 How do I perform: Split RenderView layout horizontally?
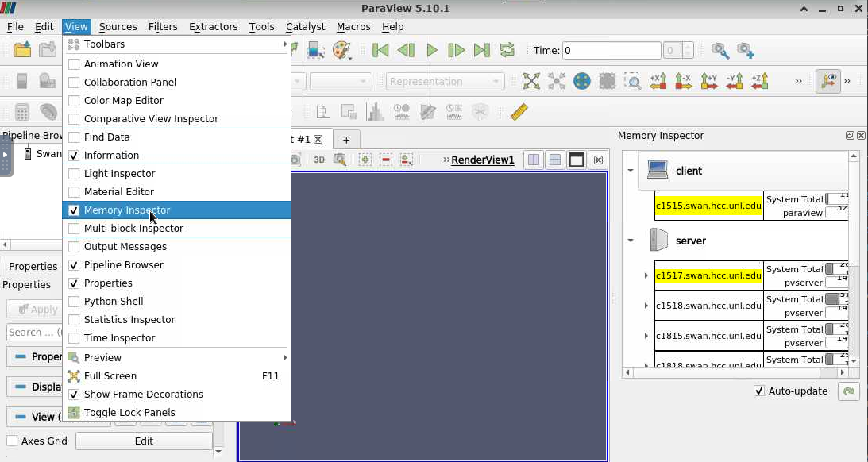point(534,160)
